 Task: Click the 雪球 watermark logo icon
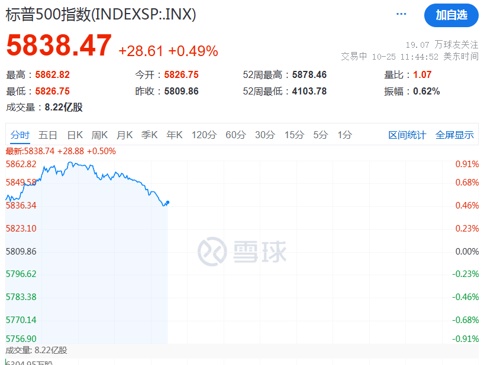tap(212, 251)
